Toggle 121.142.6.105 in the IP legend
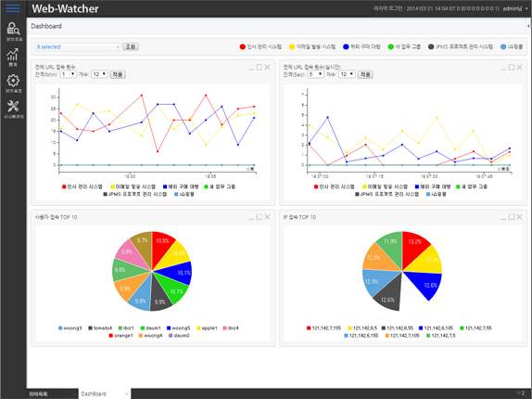 point(436,328)
